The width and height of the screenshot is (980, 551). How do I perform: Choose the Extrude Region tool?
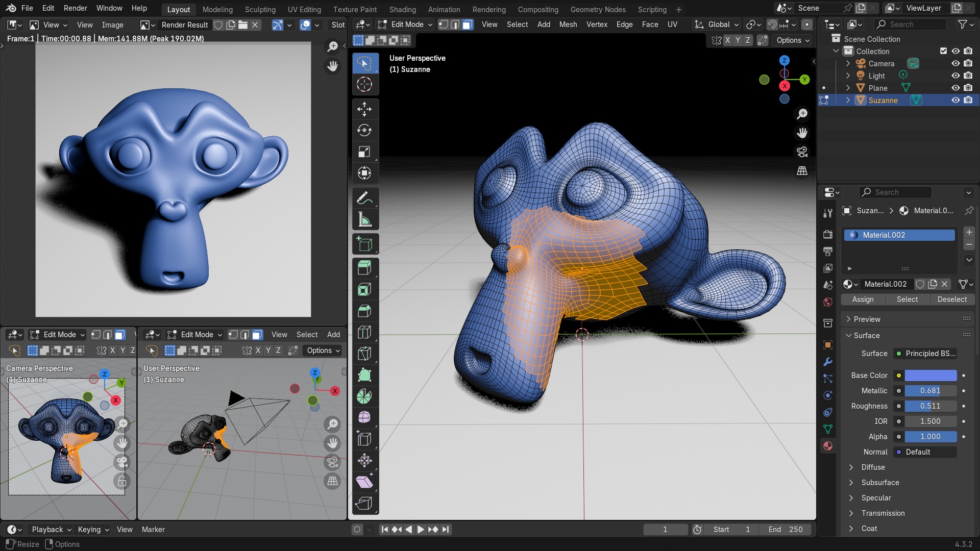tap(364, 268)
